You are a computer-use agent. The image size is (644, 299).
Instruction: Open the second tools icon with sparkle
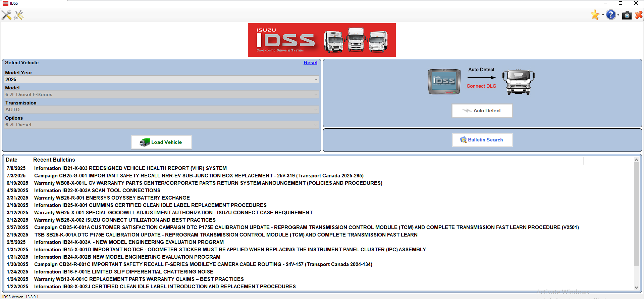tap(19, 15)
